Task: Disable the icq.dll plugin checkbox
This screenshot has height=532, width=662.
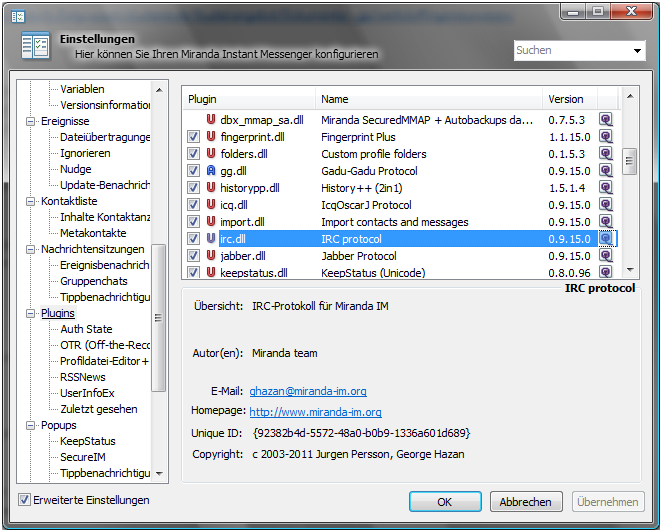Action: click(193, 205)
